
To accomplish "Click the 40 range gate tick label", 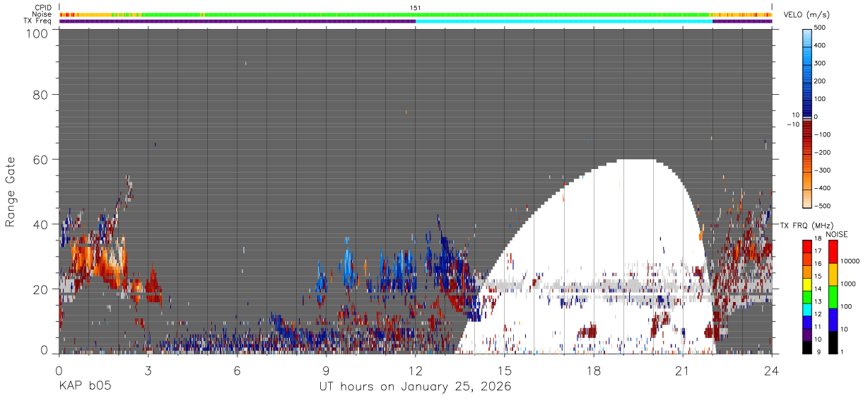I will pyautogui.click(x=41, y=224).
